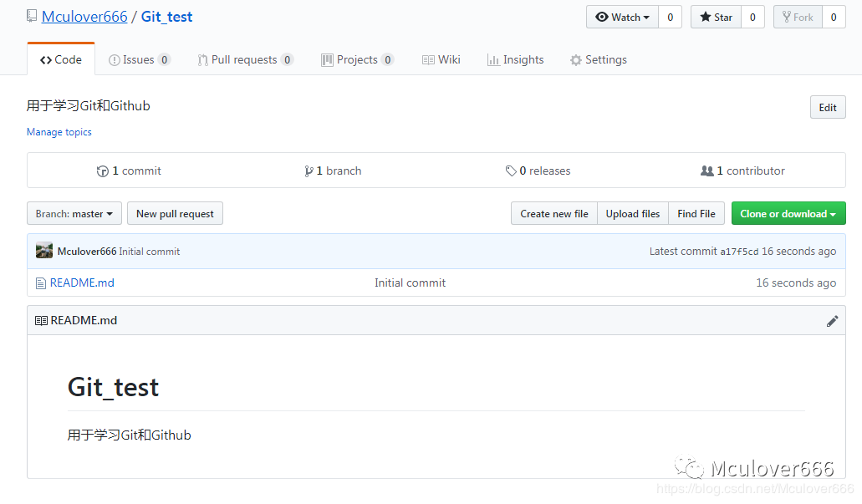
Task: Click the README.md file icon
Action: click(x=40, y=283)
